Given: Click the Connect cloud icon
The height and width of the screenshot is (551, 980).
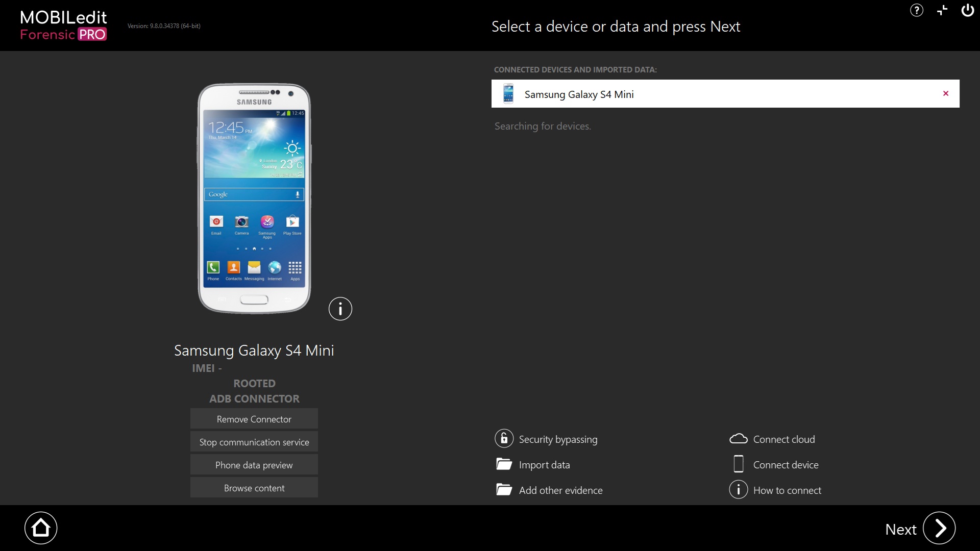Looking at the screenshot, I should 739,439.
